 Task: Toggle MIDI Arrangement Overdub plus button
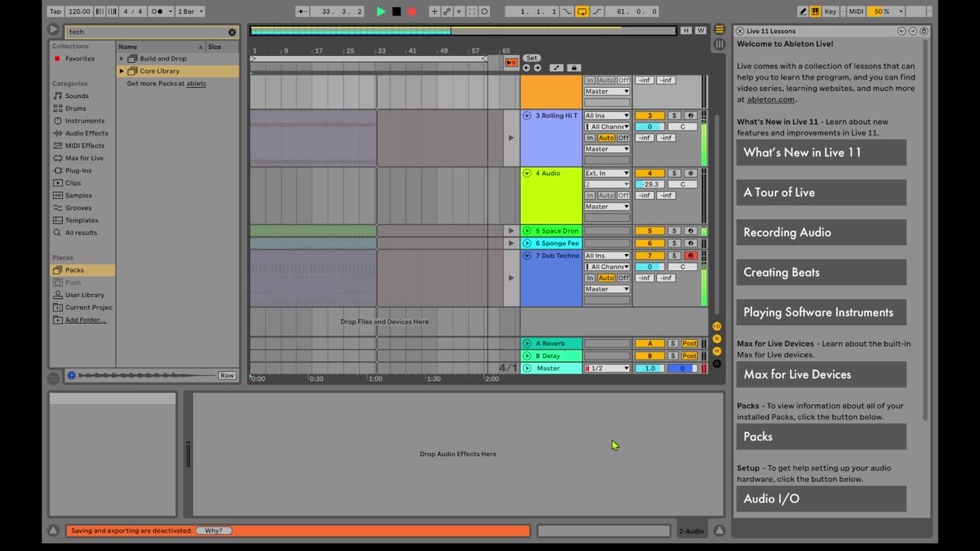pyautogui.click(x=434, y=11)
